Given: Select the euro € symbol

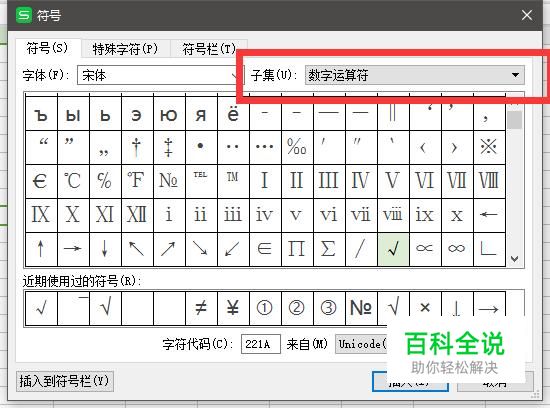Looking at the screenshot, I should click(41, 181).
